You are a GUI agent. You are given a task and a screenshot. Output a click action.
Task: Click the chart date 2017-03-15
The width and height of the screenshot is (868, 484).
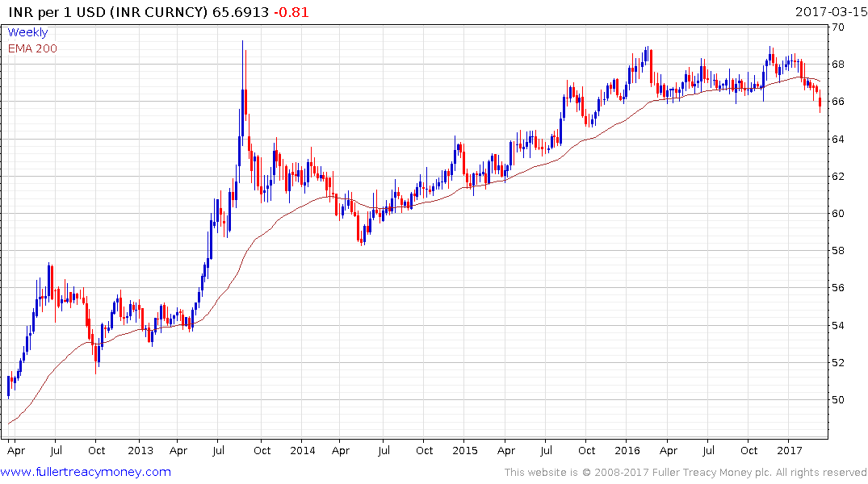point(830,11)
